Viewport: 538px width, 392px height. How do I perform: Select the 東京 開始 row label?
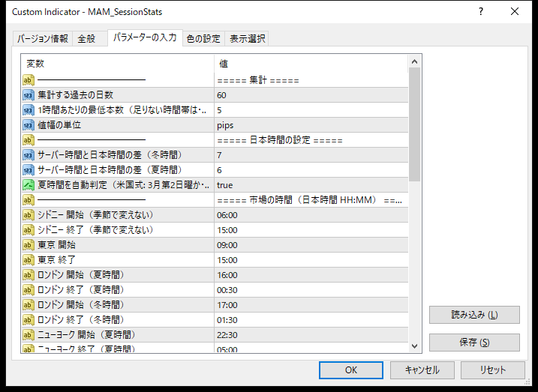[56, 245]
